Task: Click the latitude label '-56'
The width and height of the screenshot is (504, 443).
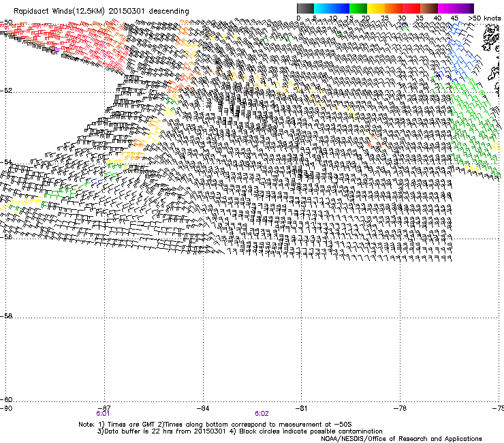Action: (x=6, y=237)
